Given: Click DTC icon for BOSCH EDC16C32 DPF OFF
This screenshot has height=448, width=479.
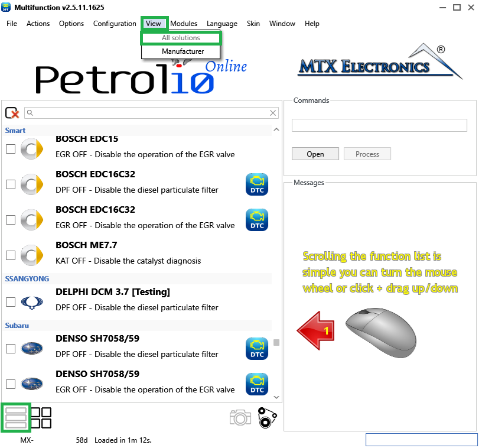Looking at the screenshot, I should (257, 184).
